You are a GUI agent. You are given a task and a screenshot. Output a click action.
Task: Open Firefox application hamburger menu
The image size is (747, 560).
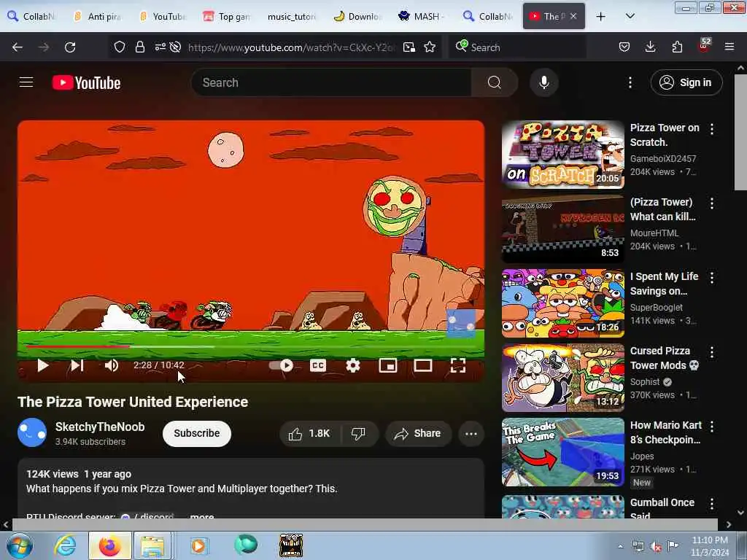point(729,47)
